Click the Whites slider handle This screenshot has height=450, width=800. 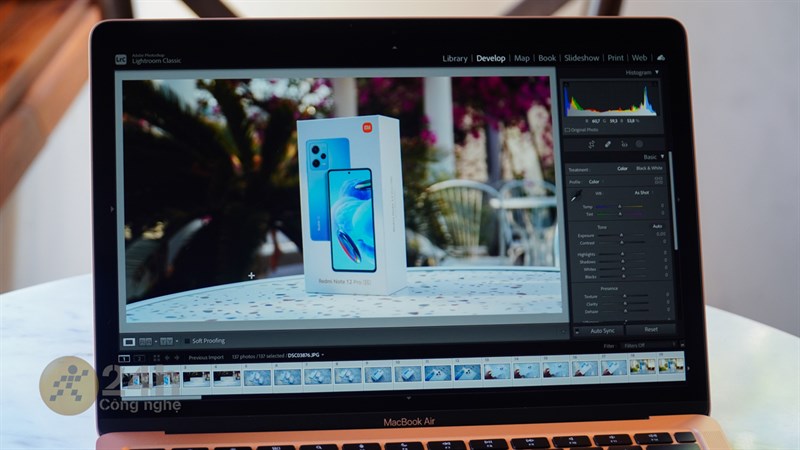623,268
